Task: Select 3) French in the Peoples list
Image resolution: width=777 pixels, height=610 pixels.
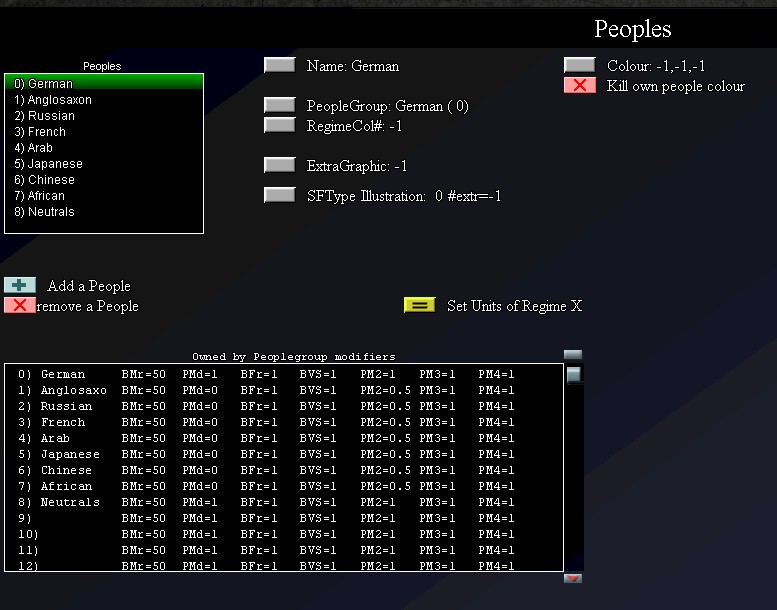Action: 104,132
